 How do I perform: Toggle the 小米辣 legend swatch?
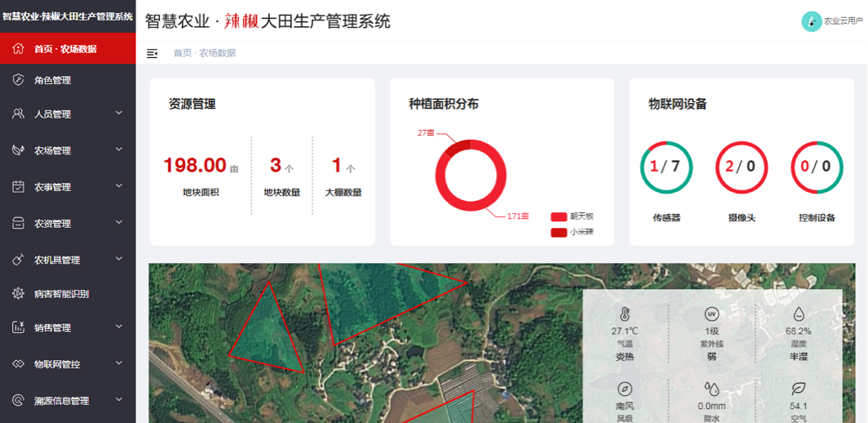[559, 232]
